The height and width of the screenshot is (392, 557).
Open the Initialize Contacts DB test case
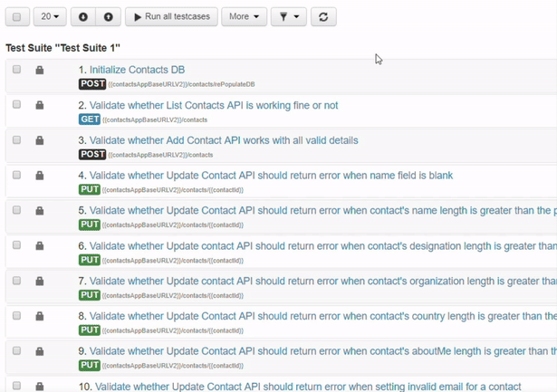(x=137, y=70)
